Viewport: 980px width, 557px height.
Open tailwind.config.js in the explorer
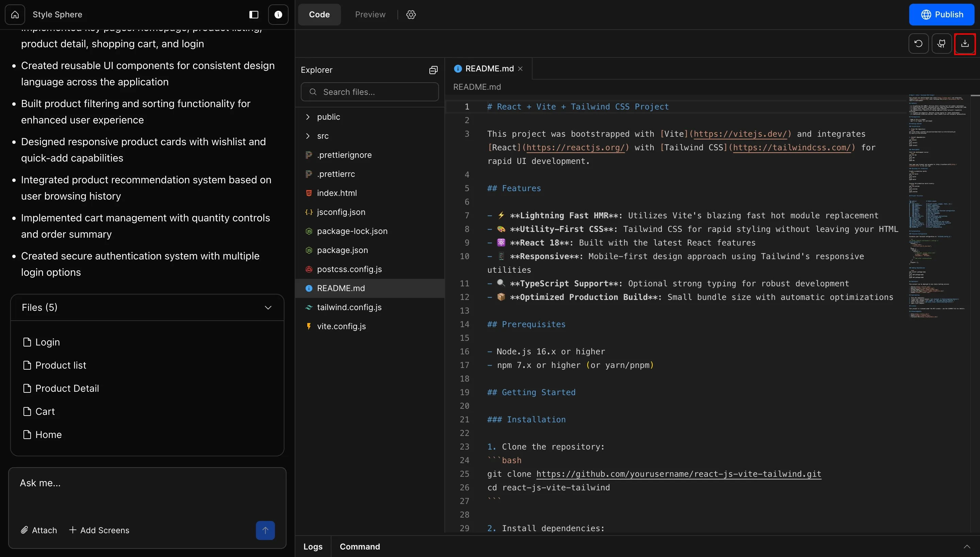[349, 307]
